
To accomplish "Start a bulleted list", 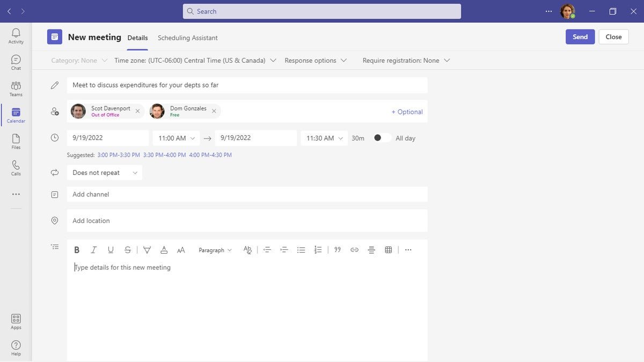I will [x=301, y=250].
